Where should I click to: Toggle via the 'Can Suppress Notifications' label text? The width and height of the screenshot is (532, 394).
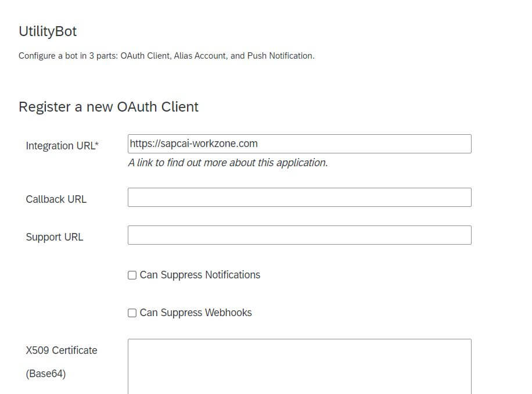coord(200,275)
